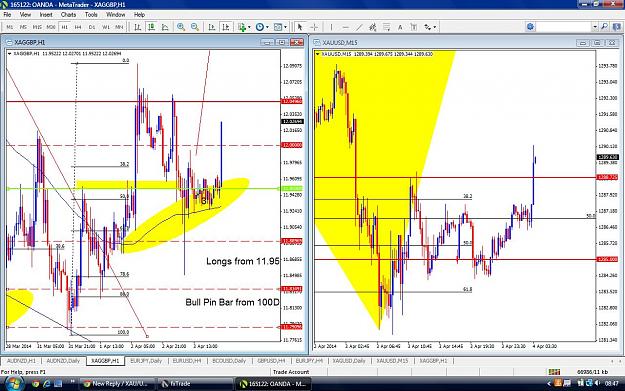Screen dimensions: 625x391
Task: Open the indicators list icon
Action: 242,27
